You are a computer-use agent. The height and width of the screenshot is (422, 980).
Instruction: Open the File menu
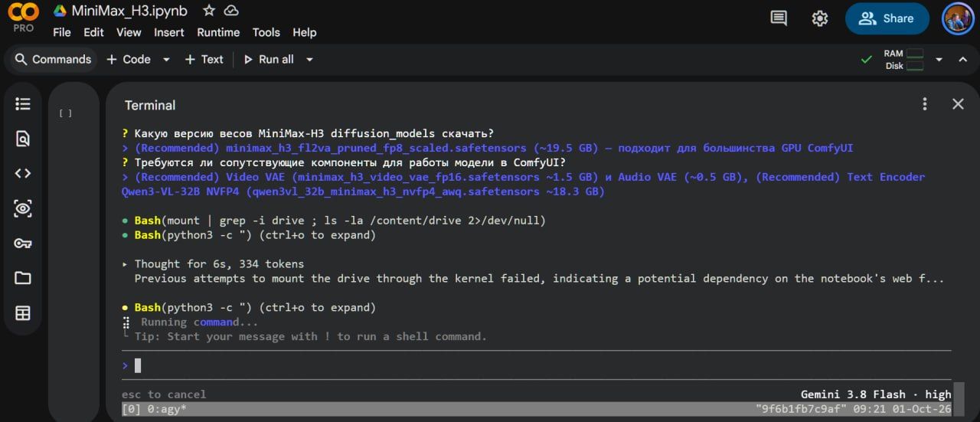click(x=61, y=32)
